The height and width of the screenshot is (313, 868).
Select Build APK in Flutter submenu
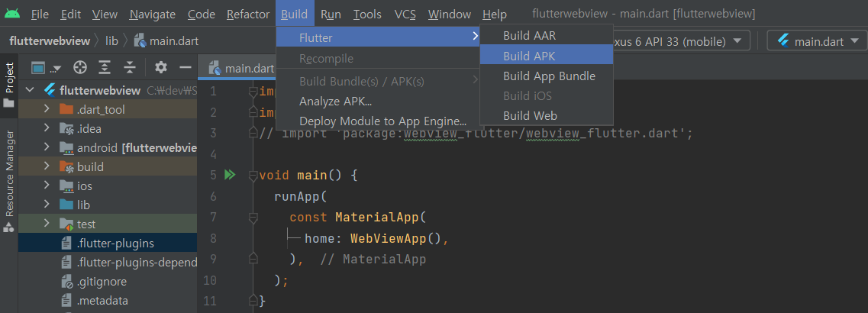(x=547, y=56)
